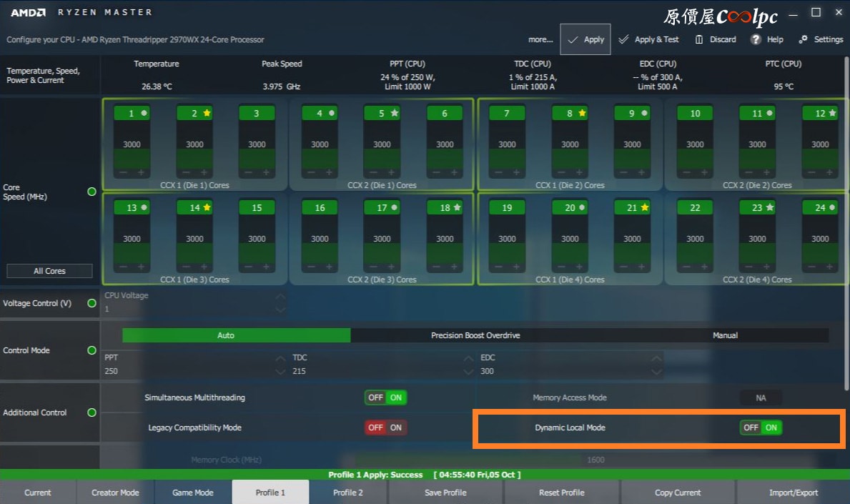Decrease PPT value with down chevron

point(280,371)
